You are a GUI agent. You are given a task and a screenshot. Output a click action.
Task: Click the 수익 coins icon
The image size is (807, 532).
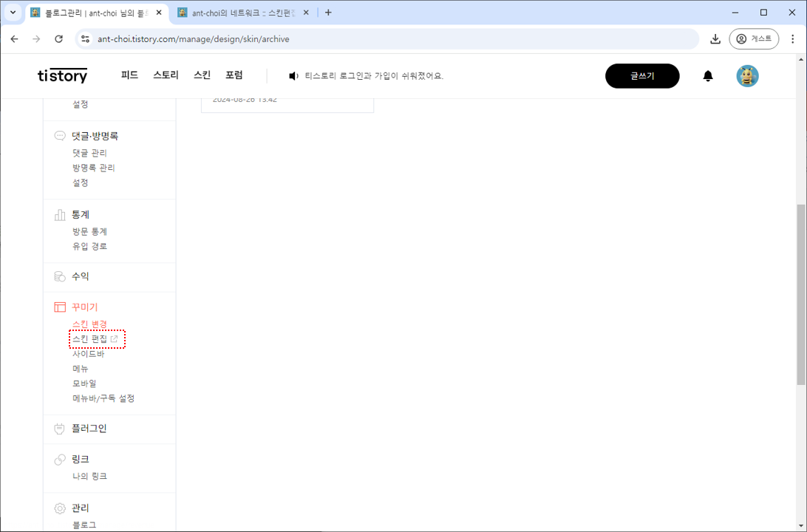point(60,276)
